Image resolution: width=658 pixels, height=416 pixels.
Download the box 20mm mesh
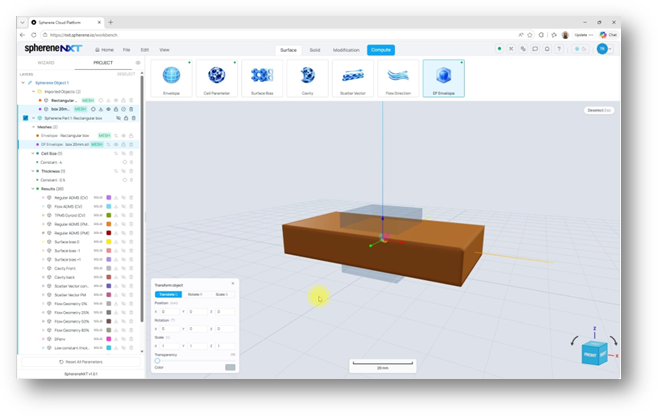click(x=101, y=109)
